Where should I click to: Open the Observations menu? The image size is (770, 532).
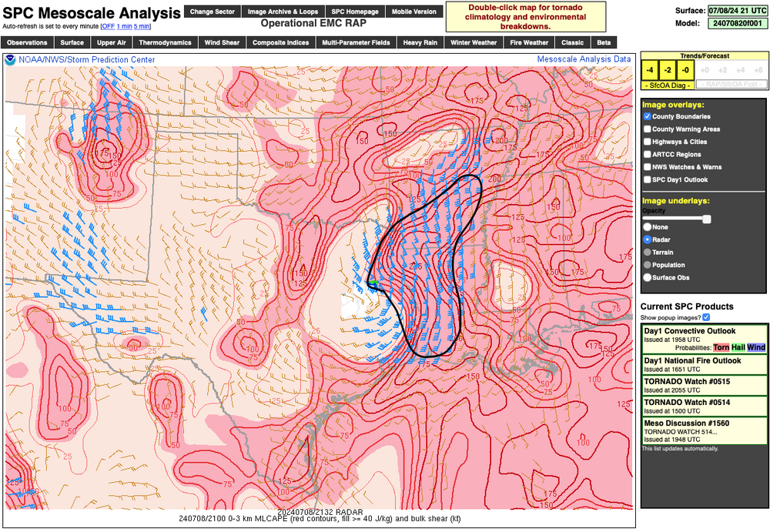pos(27,43)
